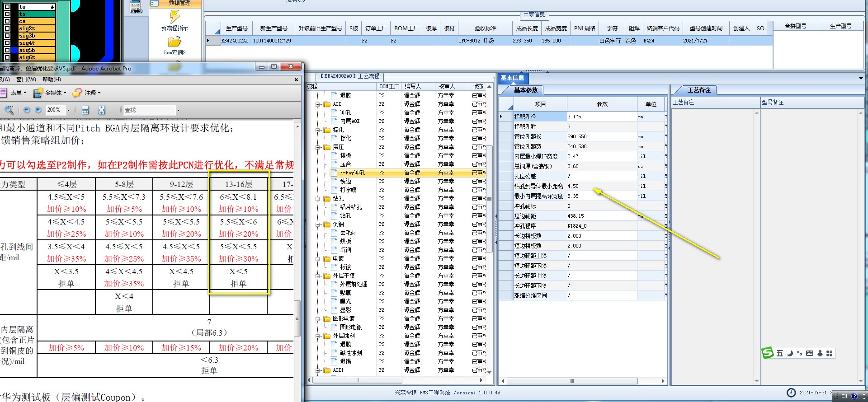Open the Bom查询2 folder icon
This screenshot has width=868, height=402.
coord(175,42)
